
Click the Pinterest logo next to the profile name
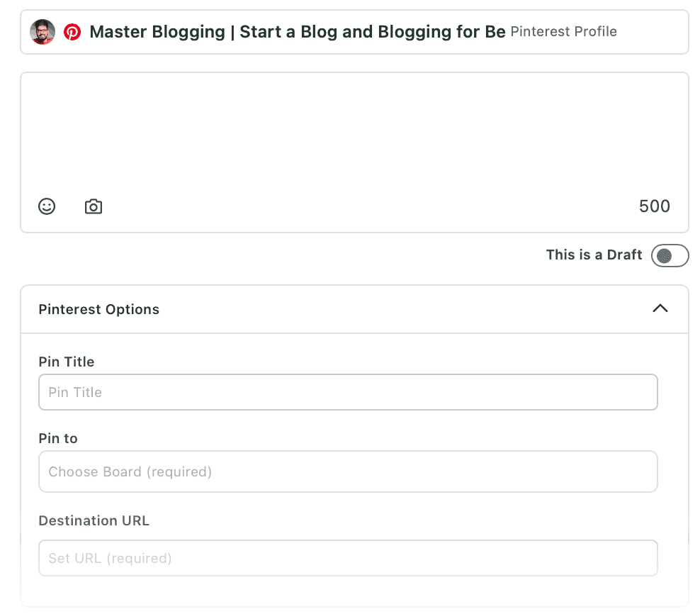(x=72, y=32)
